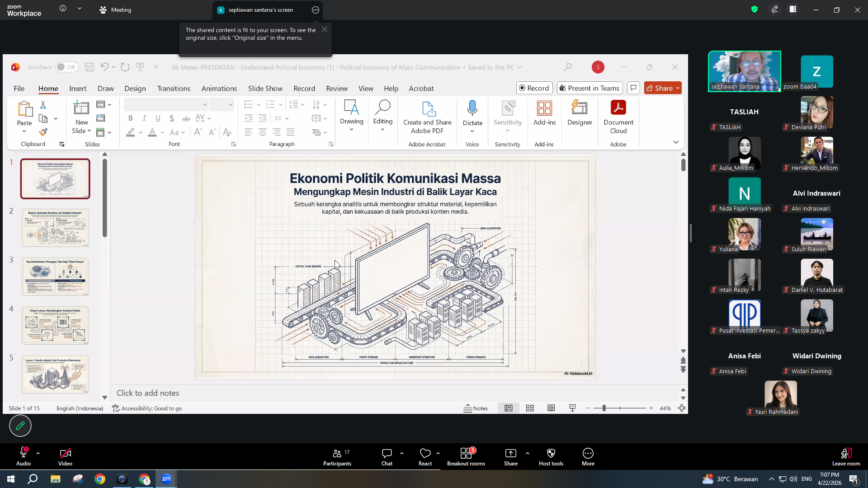
Task: Pick the font color swatch
Action: pyautogui.click(x=152, y=132)
